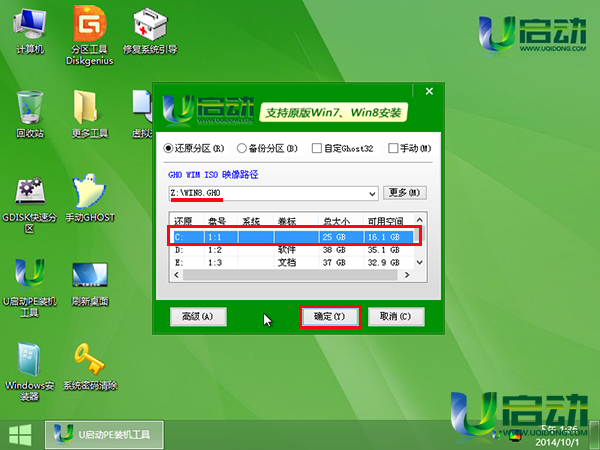Click the horizontal scrollbar thumb
Screen dimensions: 600x450
point(290,275)
